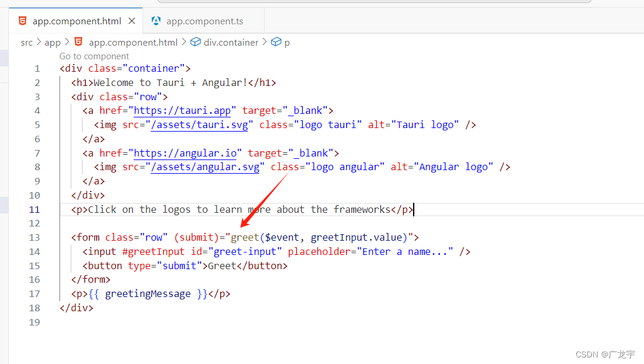Open the app breadcrumb folder
This screenshot has height=364, width=644.
pos(52,43)
